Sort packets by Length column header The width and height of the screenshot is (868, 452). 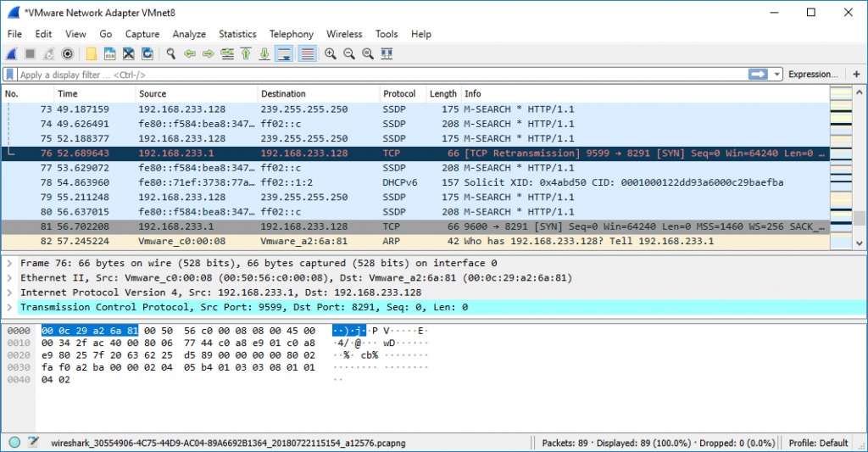[x=442, y=93]
